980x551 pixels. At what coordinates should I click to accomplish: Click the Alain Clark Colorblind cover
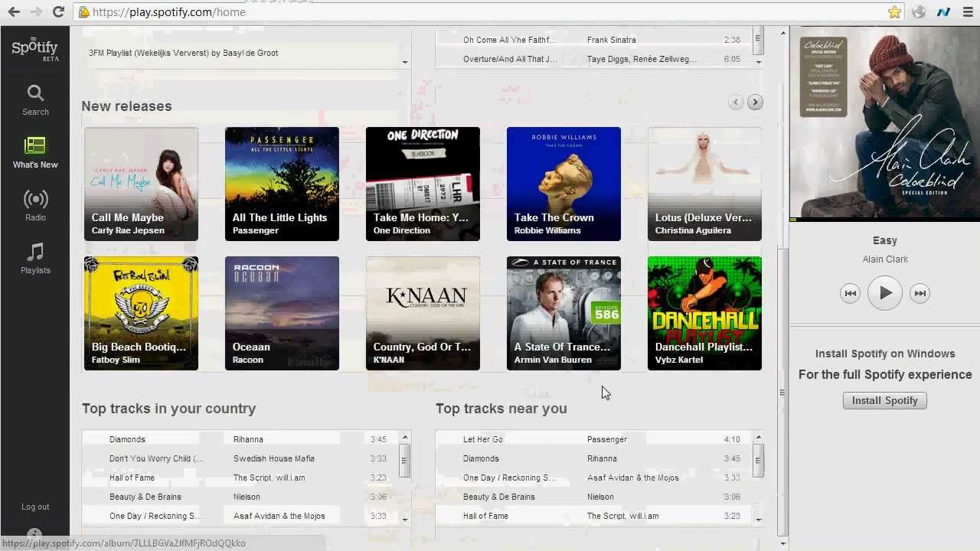coord(884,122)
